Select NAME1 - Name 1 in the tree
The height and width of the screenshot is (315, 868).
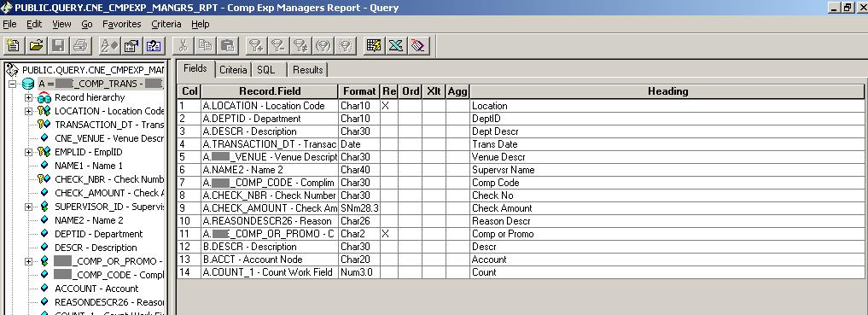click(x=89, y=166)
